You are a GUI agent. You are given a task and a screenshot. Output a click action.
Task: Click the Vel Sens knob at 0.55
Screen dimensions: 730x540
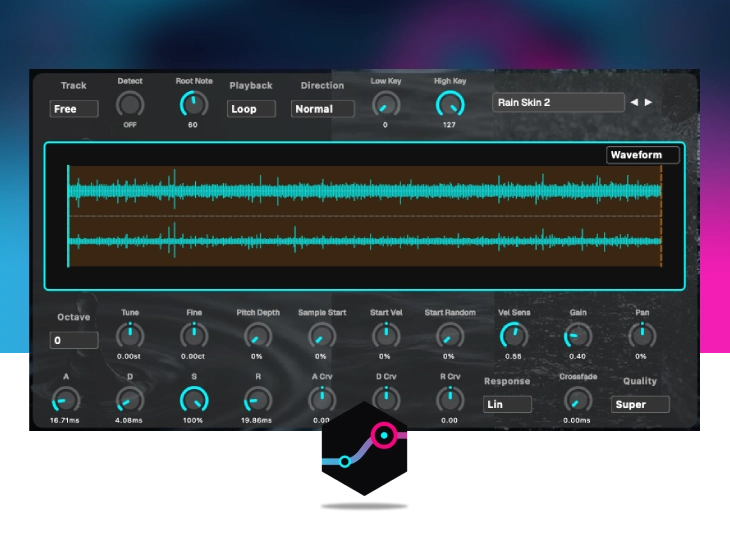pos(514,335)
